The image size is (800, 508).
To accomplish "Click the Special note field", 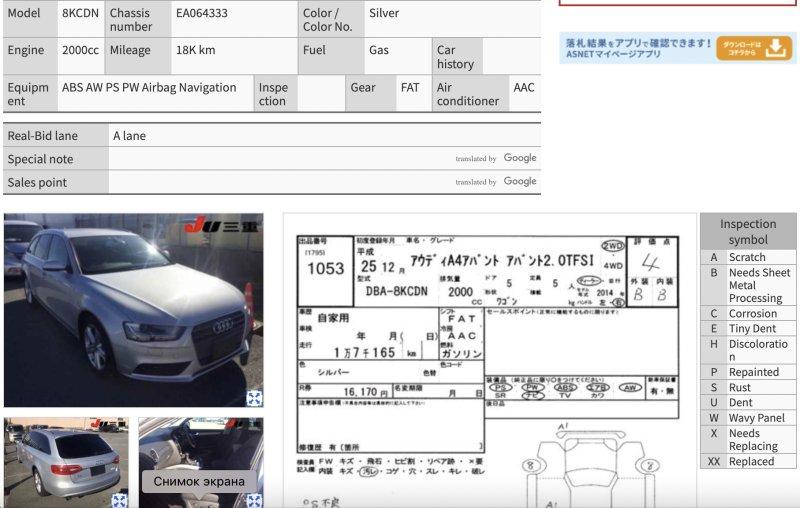I will (x=280, y=159).
